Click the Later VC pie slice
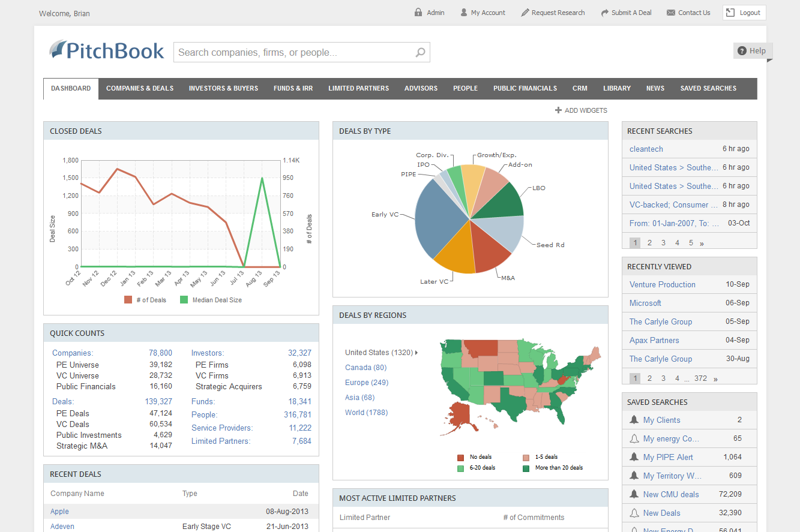Viewport: 800px width, 532px height. tap(456, 252)
